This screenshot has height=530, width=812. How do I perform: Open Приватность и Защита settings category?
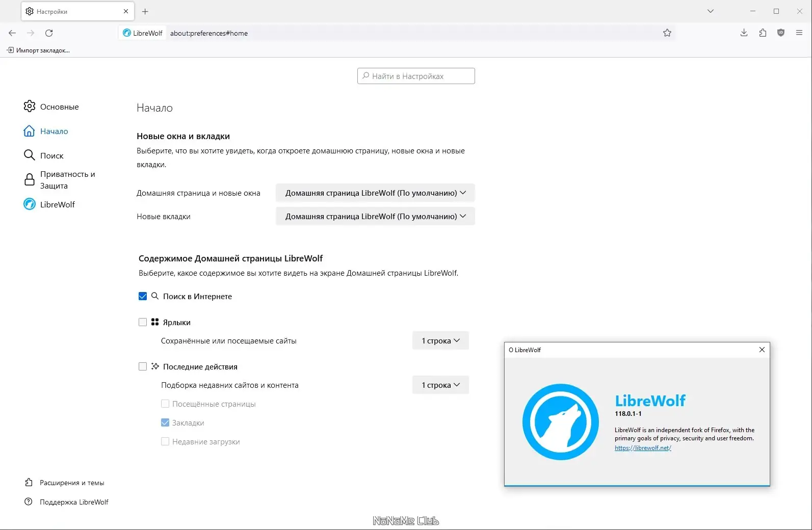click(x=60, y=180)
